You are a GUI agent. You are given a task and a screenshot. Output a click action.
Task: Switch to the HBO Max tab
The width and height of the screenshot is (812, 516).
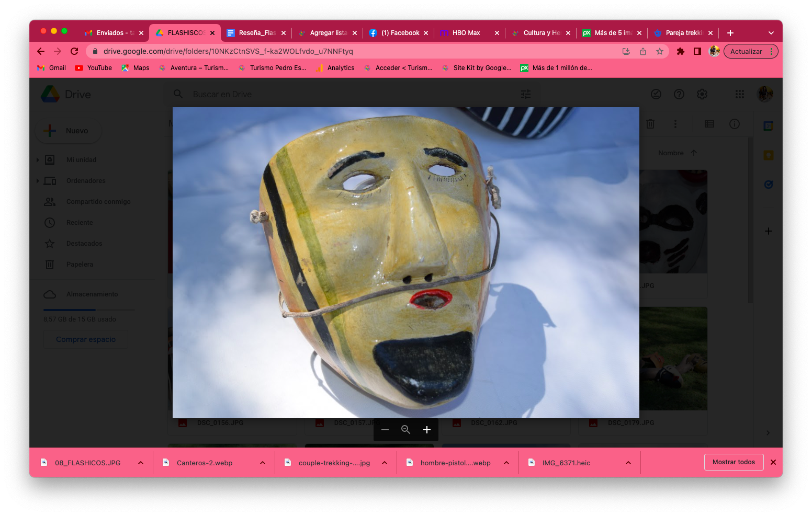click(x=466, y=33)
